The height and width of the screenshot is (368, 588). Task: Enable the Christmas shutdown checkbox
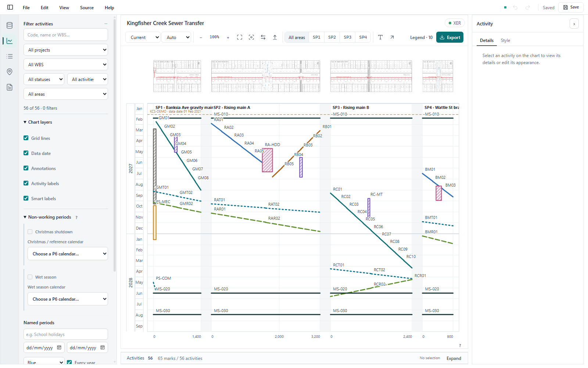point(30,232)
